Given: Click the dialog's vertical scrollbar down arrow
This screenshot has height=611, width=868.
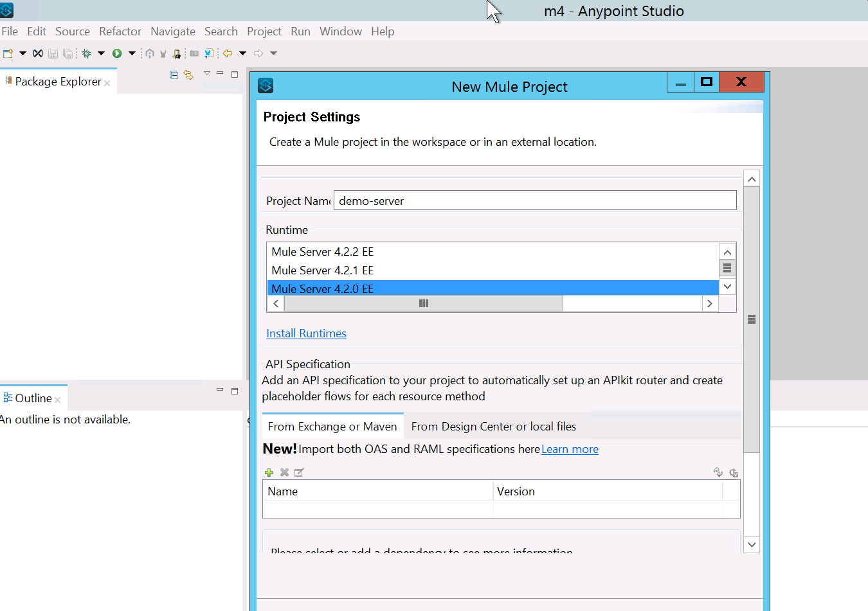Looking at the screenshot, I should pyautogui.click(x=752, y=545).
